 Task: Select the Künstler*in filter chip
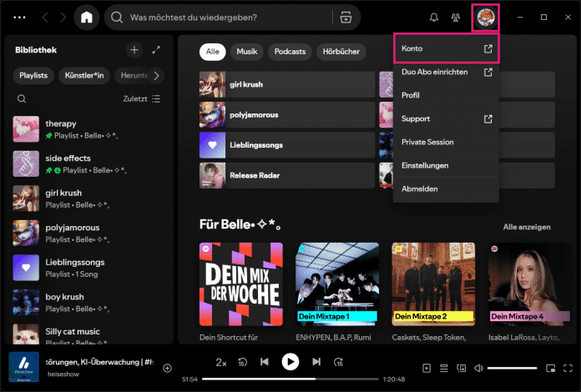[86, 76]
